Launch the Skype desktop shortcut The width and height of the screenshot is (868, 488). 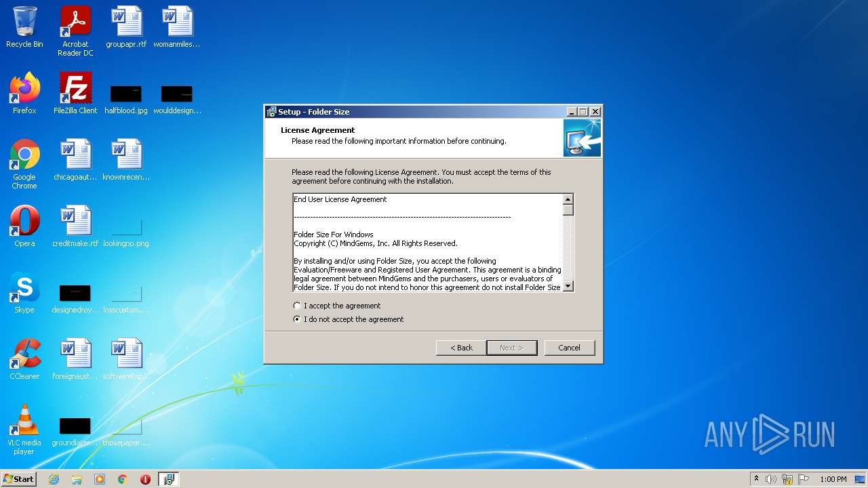(x=24, y=293)
